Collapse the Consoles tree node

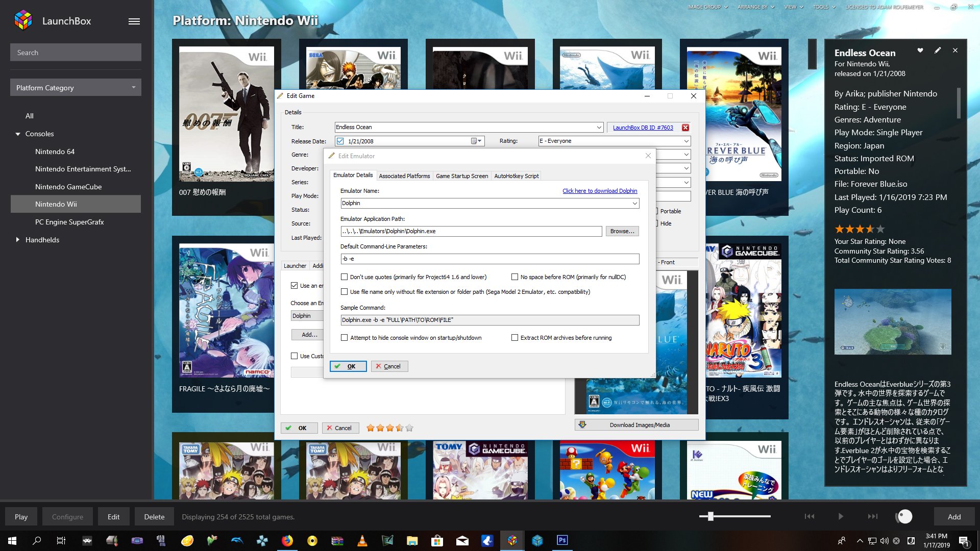pos(18,134)
